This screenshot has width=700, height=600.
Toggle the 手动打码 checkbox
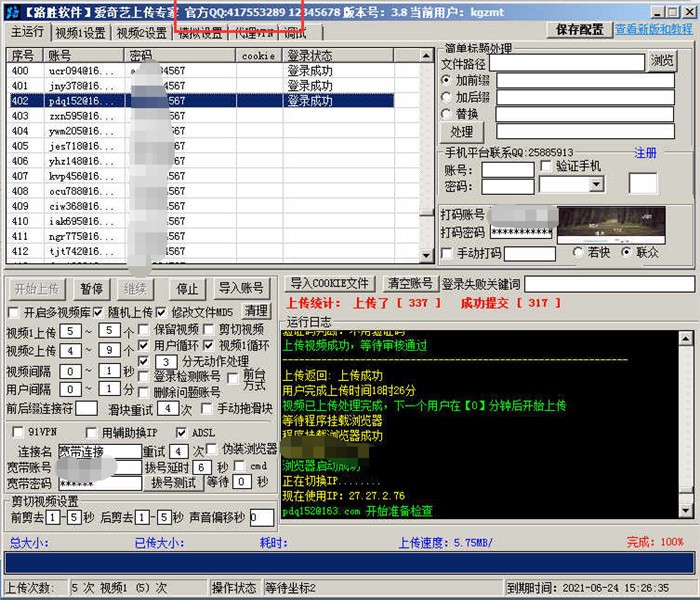point(446,254)
